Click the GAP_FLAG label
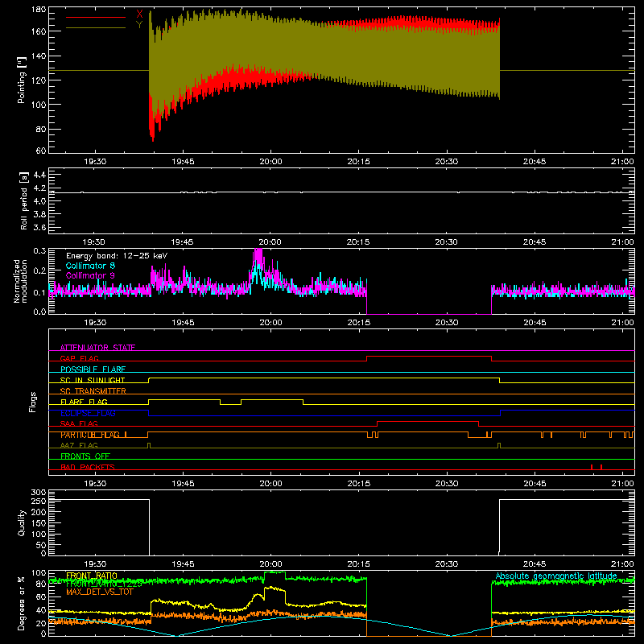The image size is (644, 644). pyautogui.click(x=80, y=358)
